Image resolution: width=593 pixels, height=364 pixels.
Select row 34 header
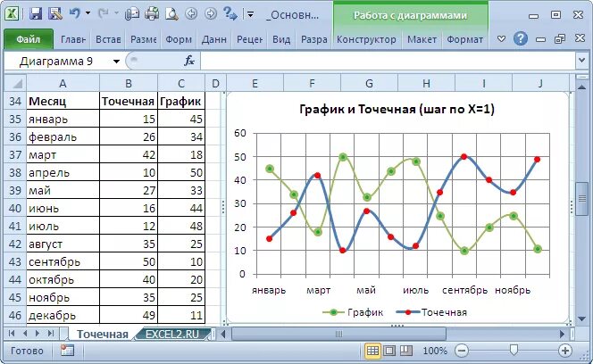tap(15, 101)
